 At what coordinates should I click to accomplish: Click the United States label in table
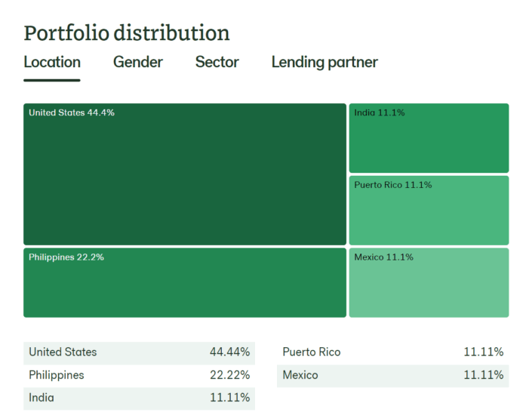pos(63,352)
